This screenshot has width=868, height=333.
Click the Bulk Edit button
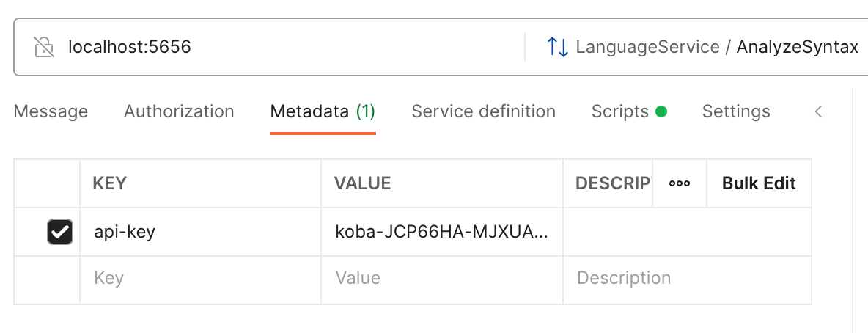pyautogui.click(x=759, y=183)
